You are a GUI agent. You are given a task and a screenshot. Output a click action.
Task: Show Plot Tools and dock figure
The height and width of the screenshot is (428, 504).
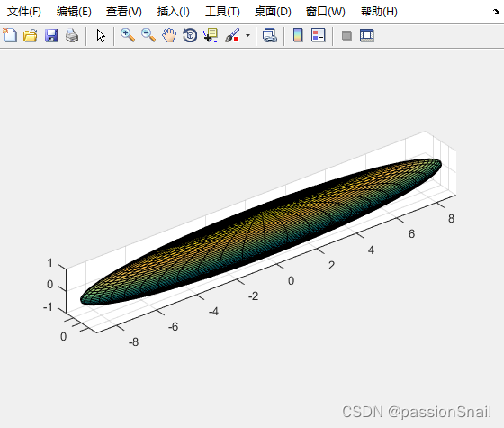(x=367, y=35)
